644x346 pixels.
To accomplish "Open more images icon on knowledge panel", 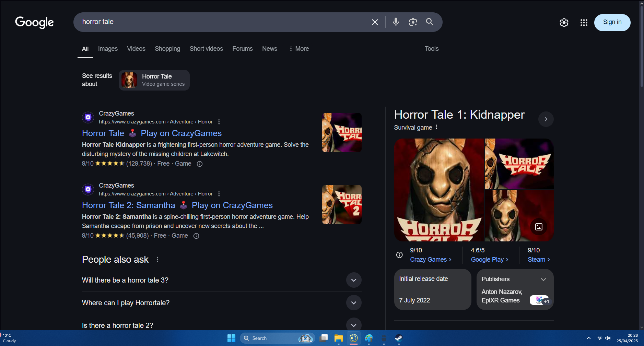I will pyautogui.click(x=539, y=227).
